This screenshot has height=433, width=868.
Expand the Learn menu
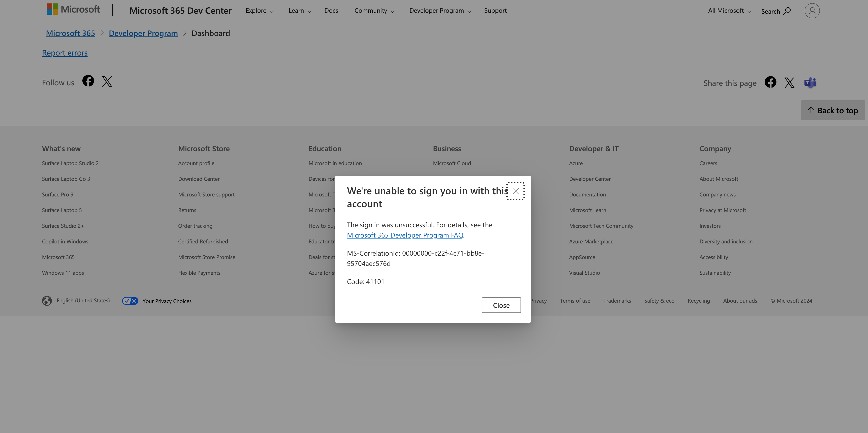pos(300,11)
